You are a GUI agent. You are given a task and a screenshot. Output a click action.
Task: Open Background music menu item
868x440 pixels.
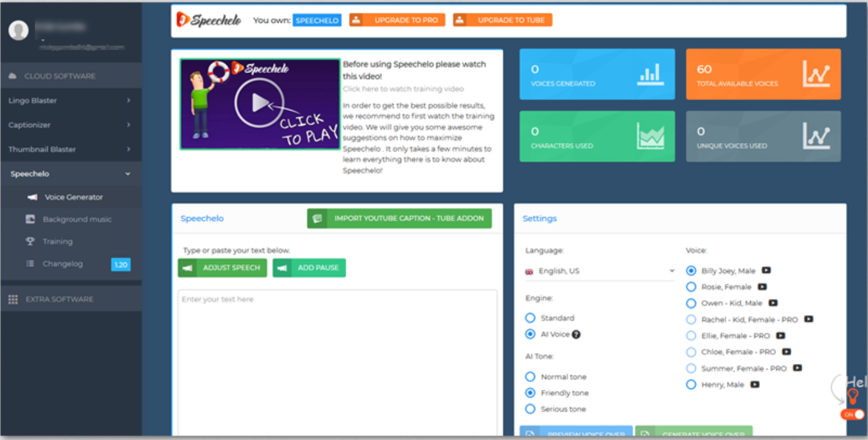[x=71, y=219]
